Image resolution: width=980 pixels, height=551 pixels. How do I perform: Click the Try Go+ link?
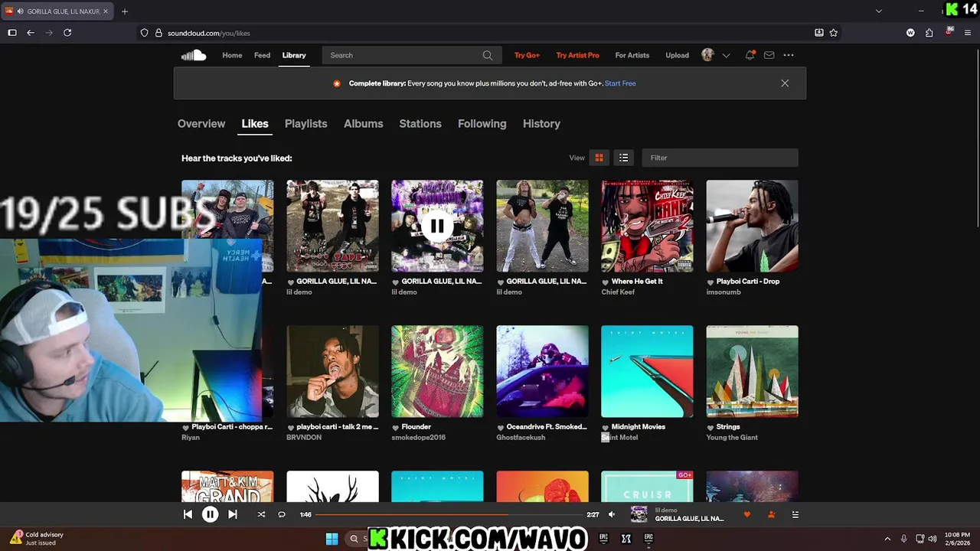pos(527,55)
